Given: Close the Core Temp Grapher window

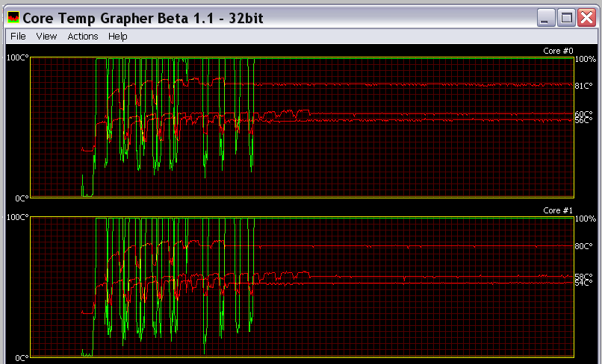Looking at the screenshot, I should 586,17.
